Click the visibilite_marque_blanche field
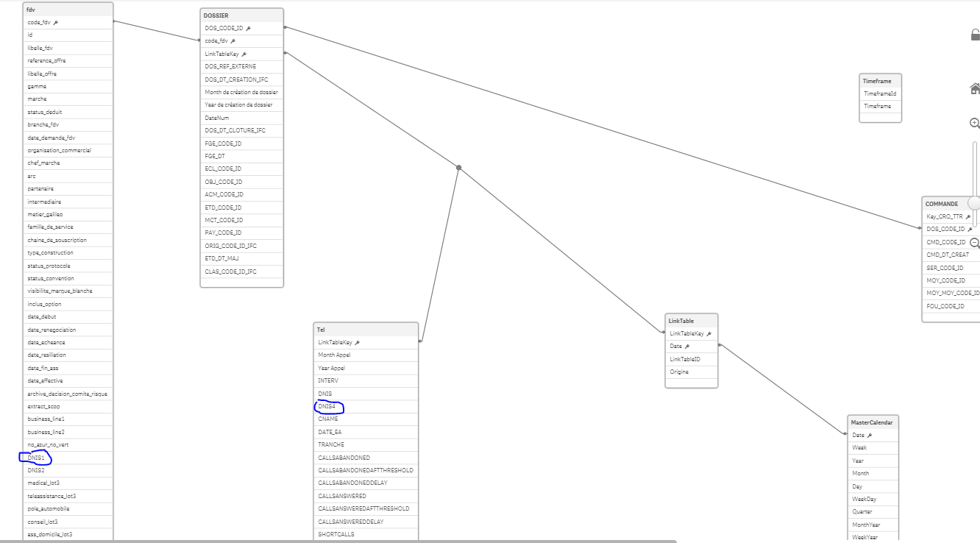This screenshot has height=543, width=980. coord(68,291)
